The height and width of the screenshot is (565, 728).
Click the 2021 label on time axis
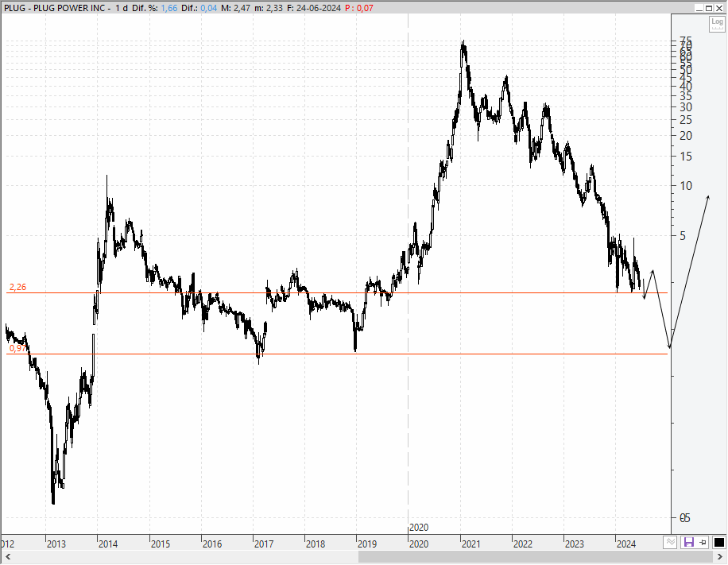pyautogui.click(x=470, y=544)
